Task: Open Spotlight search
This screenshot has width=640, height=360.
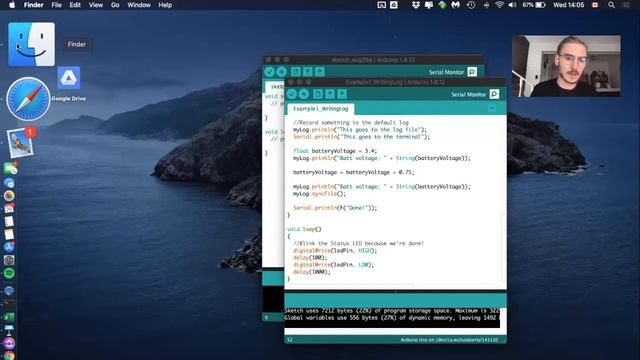Action: [x=611, y=5]
